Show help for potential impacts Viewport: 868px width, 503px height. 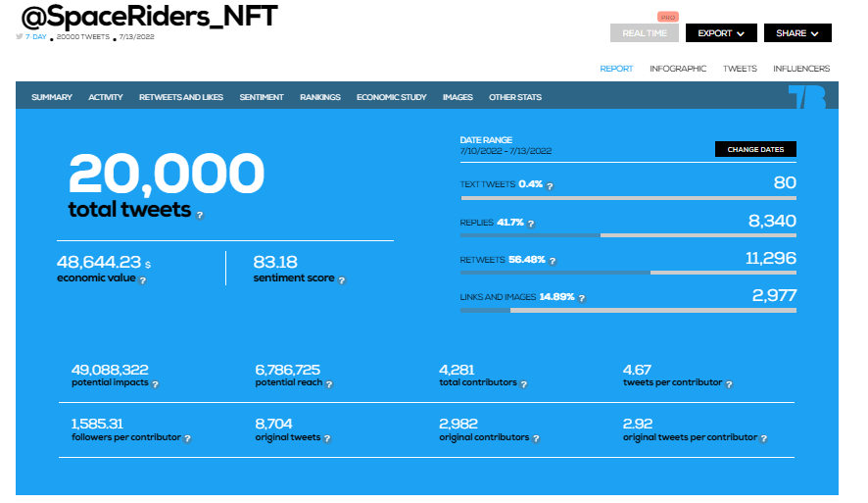click(155, 384)
